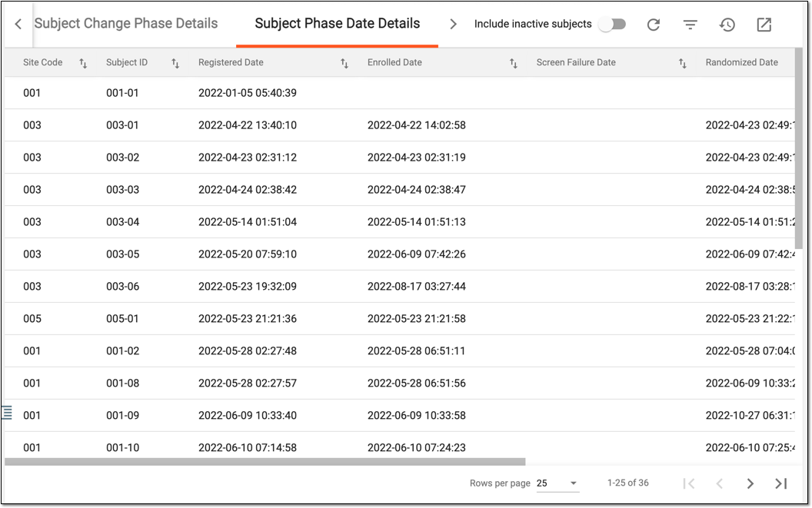
Task: Open the filter options icon
Action: [x=691, y=25]
